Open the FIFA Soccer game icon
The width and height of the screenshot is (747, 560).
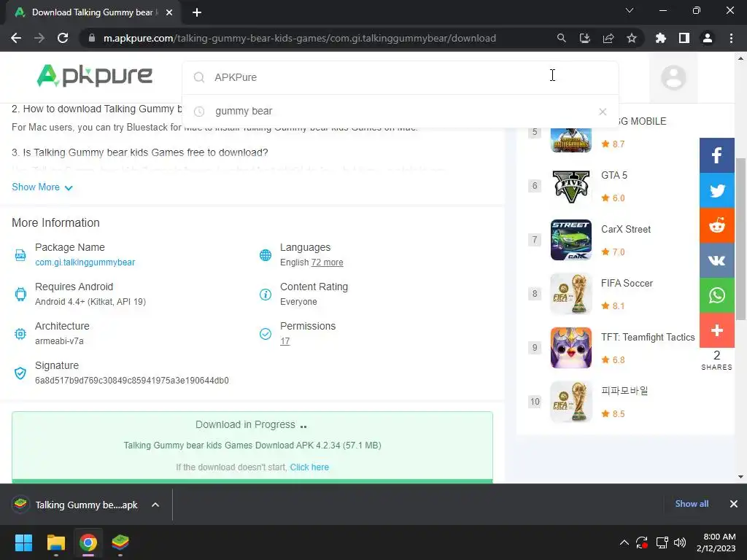point(570,294)
